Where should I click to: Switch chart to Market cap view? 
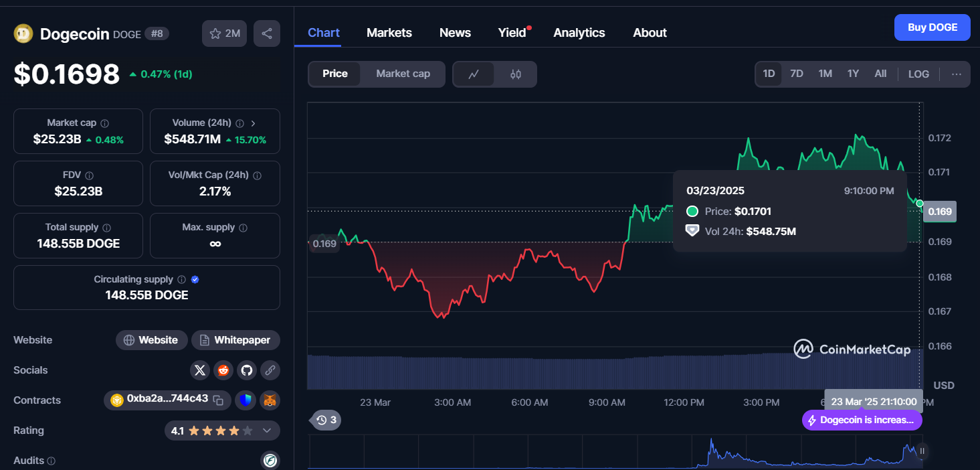click(403, 74)
